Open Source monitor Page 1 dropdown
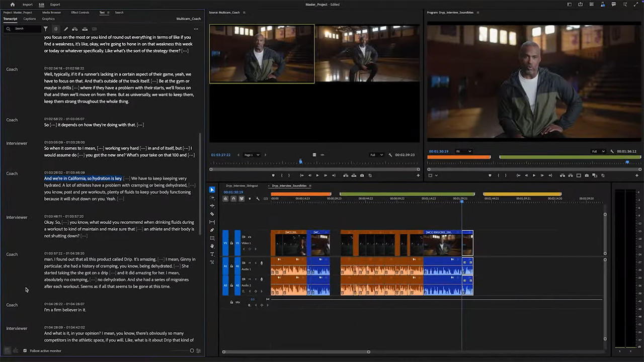 point(252,155)
